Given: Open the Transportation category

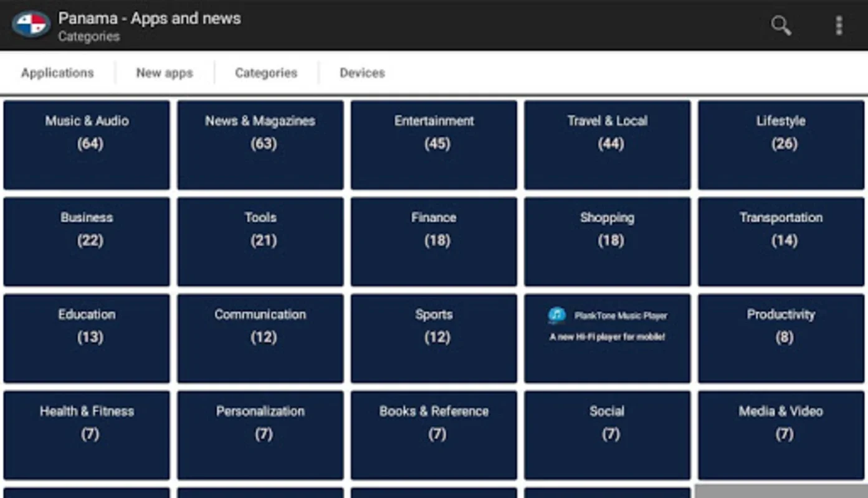Looking at the screenshot, I should [781, 242].
